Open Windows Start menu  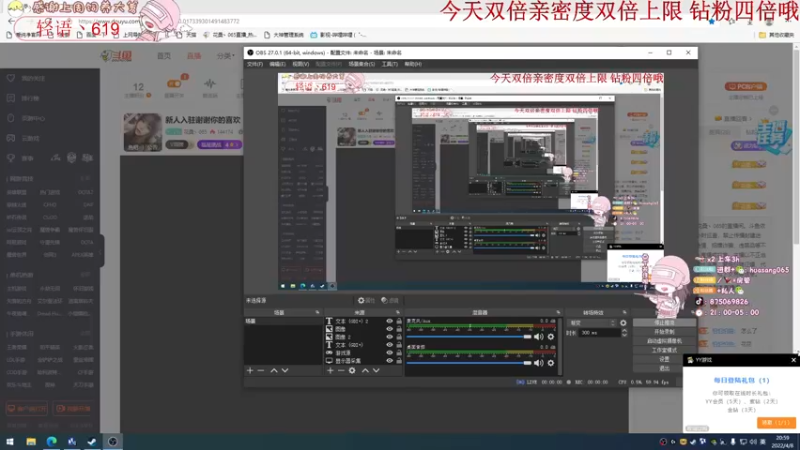(10, 441)
